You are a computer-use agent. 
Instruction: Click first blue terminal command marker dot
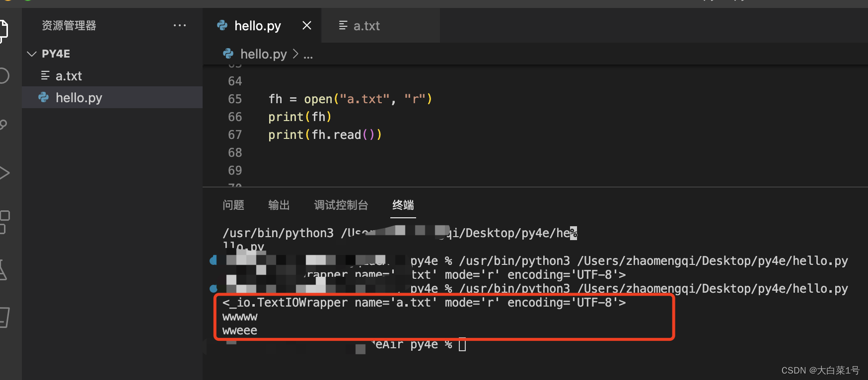point(214,260)
